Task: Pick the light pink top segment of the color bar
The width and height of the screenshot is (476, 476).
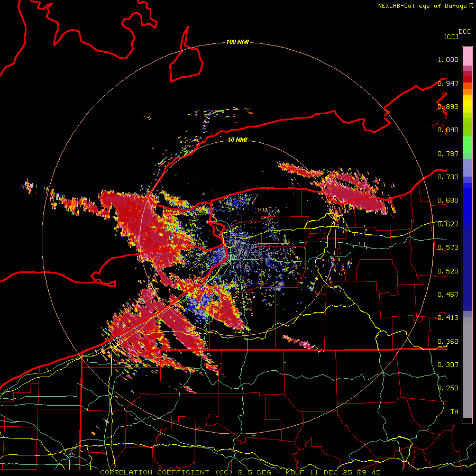Action: point(467,57)
